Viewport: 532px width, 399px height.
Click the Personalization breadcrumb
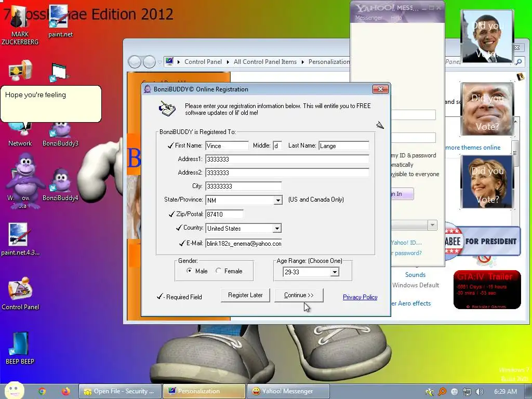[x=329, y=62]
